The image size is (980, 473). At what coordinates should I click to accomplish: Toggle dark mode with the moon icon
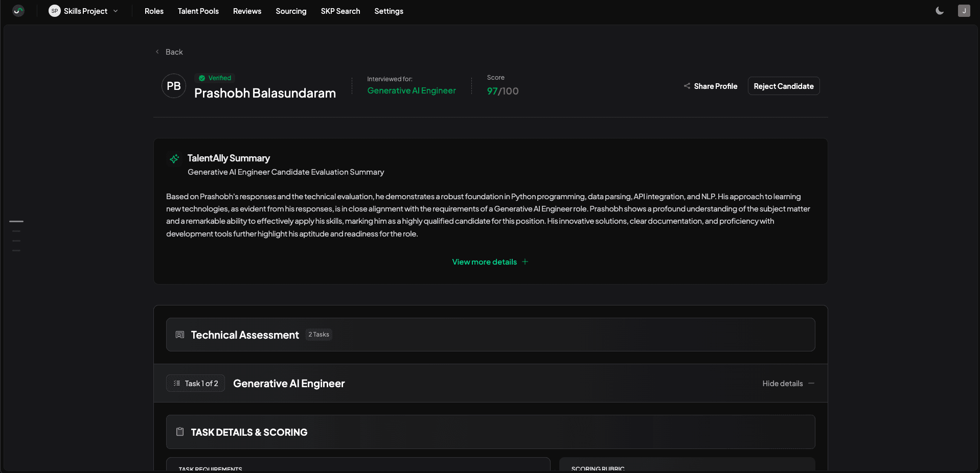pos(940,11)
